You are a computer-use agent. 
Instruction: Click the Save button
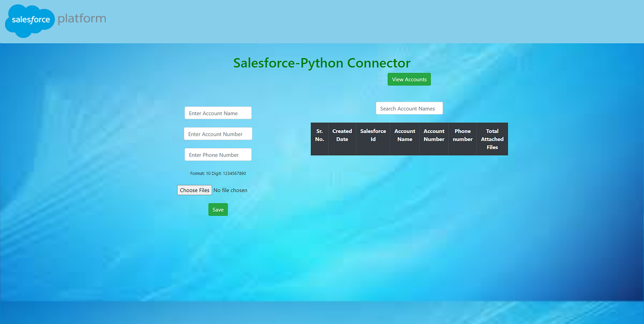218,209
